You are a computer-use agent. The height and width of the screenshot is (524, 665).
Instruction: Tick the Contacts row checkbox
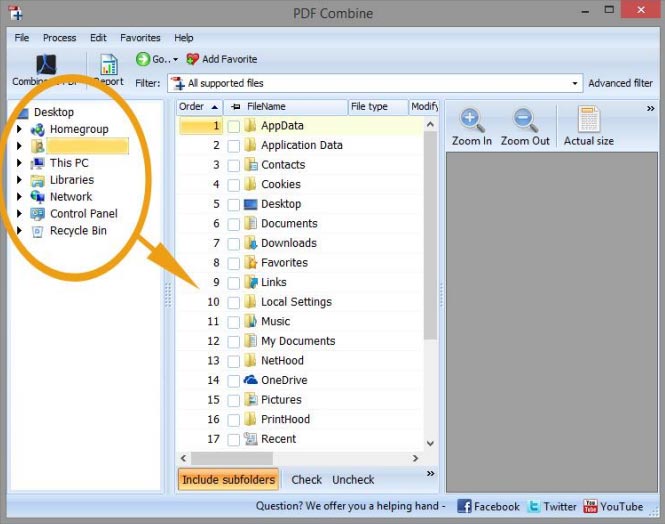[234, 165]
